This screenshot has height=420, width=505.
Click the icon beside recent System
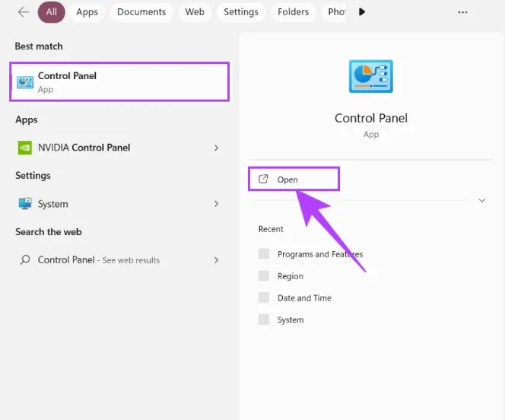[264, 320]
